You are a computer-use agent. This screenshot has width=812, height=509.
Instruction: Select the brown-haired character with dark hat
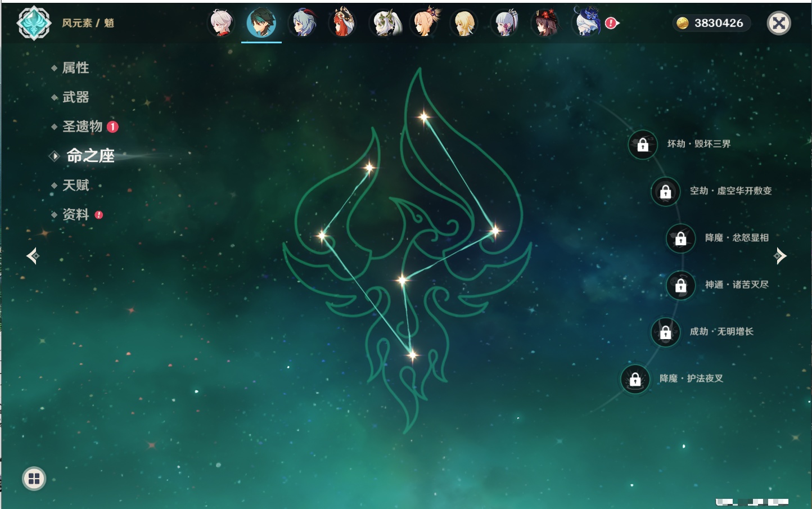tap(545, 23)
